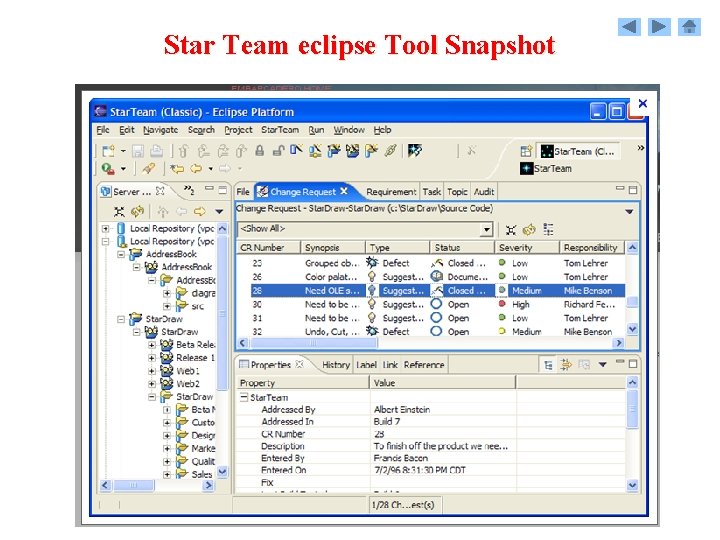
Task: Open the StarTeam menu
Action: (x=280, y=130)
